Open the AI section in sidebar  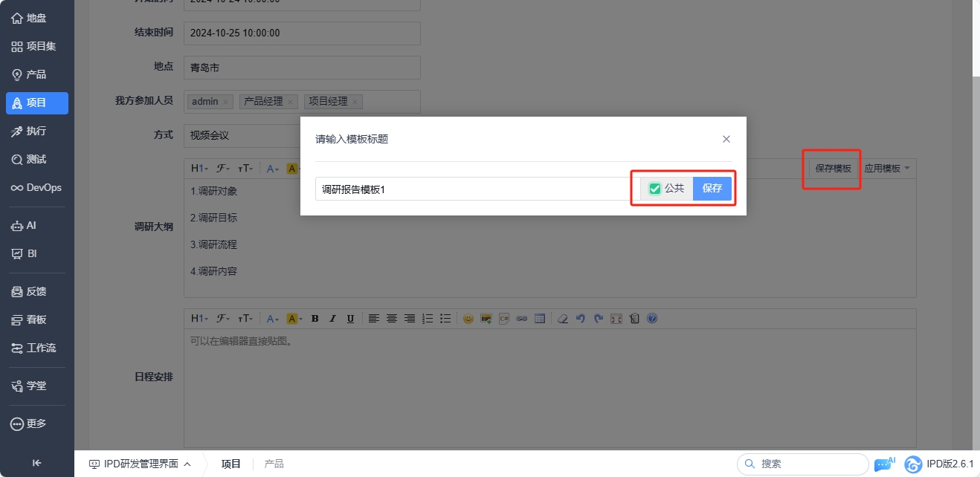36,225
